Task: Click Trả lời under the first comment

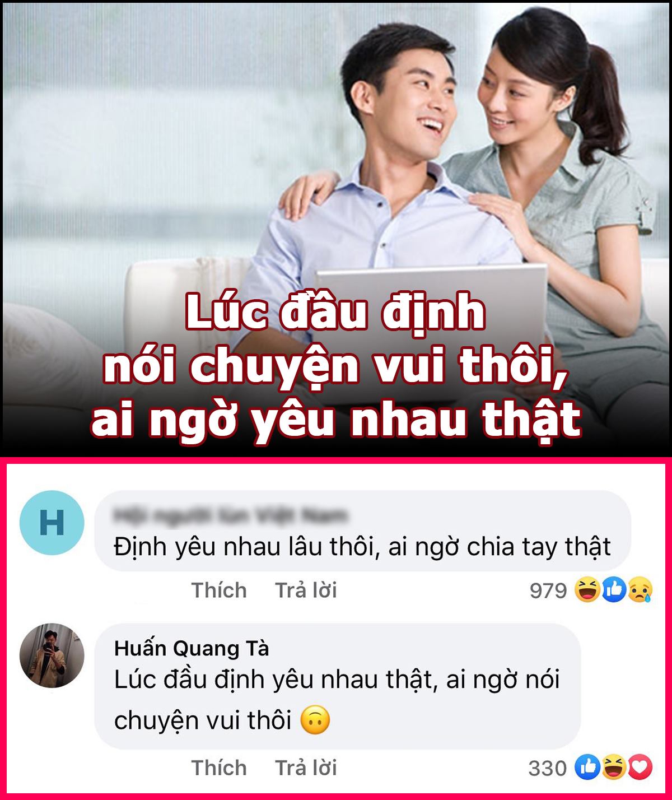Action: (x=306, y=590)
